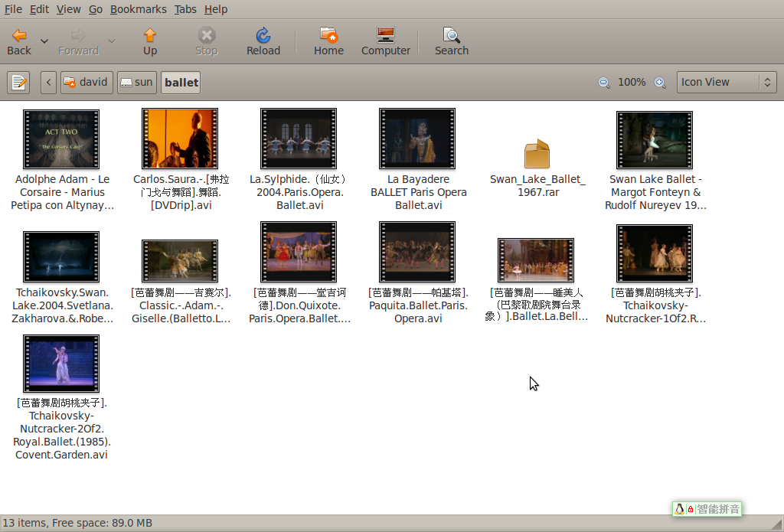Click the file name 'La Bayadere BALLET Paris Opera Ballet.avi'

click(419, 192)
